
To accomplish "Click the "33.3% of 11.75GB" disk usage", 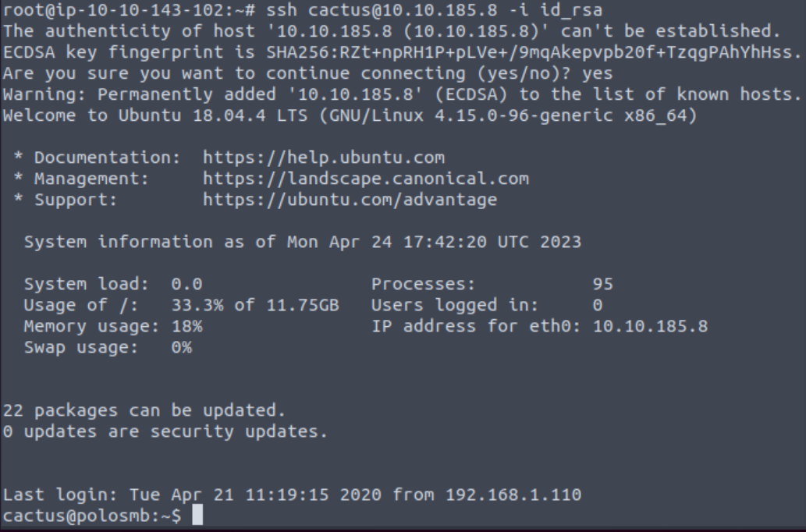I will (254, 305).
